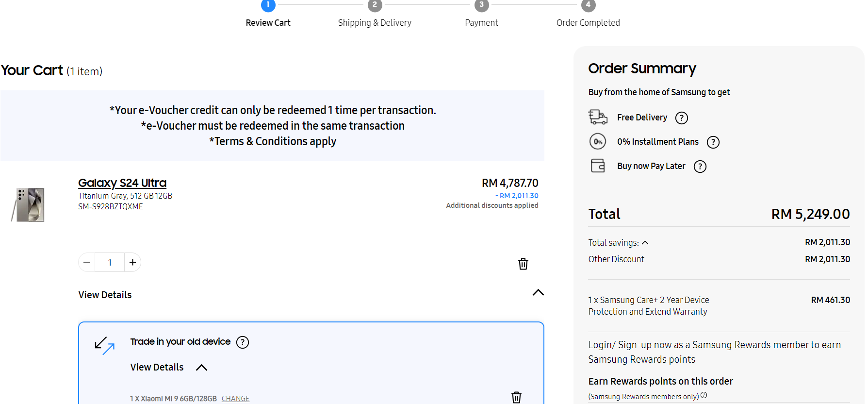The height and width of the screenshot is (404, 868).
Task: Click the Galaxy S24 Ultra product thumbnail
Action: (x=28, y=205)
